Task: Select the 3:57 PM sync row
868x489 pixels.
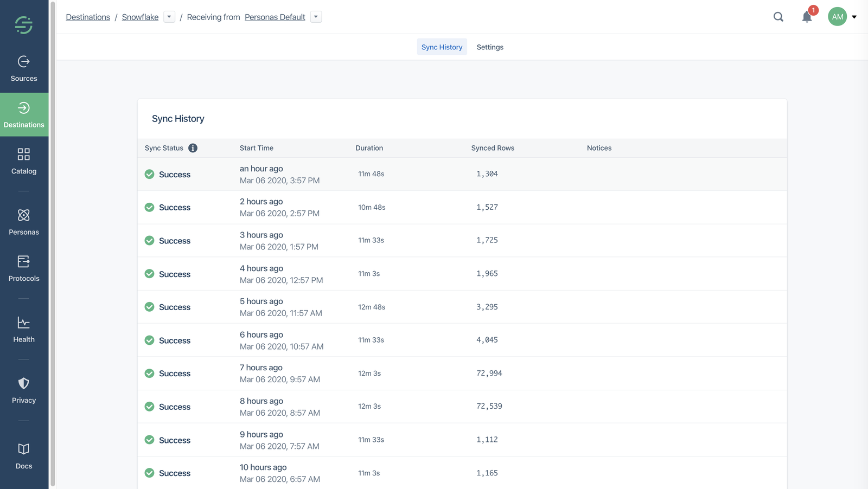Action: pos(461,174)
